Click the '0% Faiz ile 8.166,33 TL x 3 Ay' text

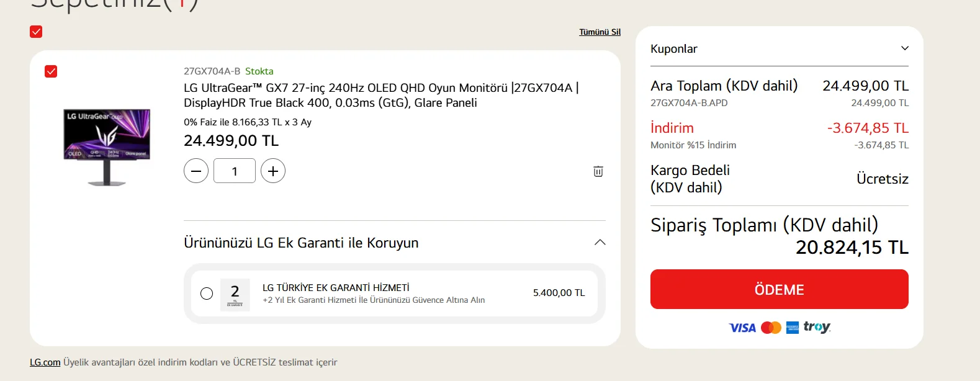pyautogui.click(x=248, y=122)
